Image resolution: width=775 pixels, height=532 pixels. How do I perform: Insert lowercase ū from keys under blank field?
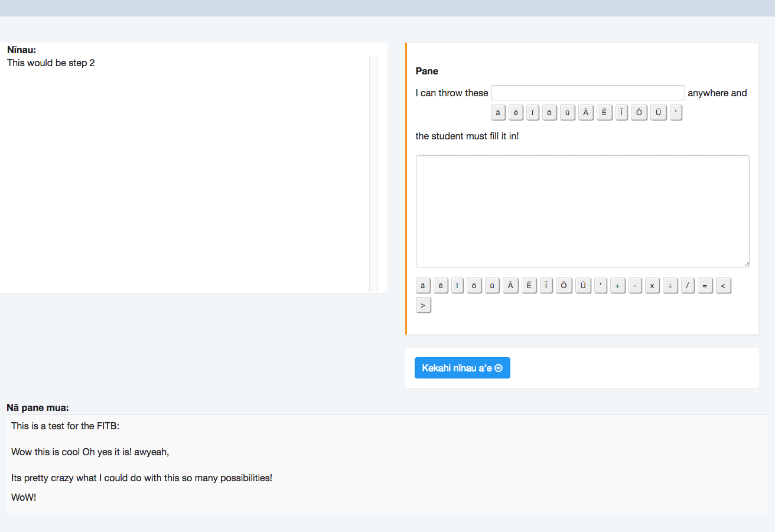point(568,112)
